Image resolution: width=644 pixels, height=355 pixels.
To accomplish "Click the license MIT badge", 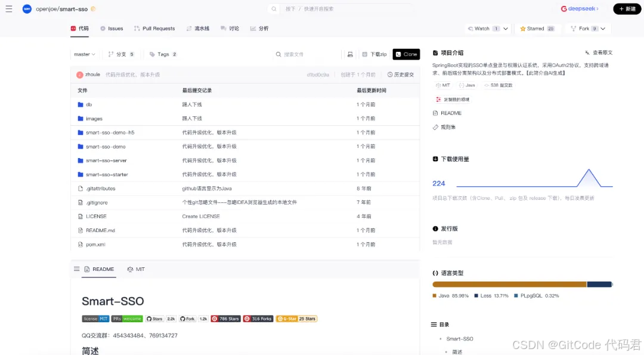I will 95,319.
